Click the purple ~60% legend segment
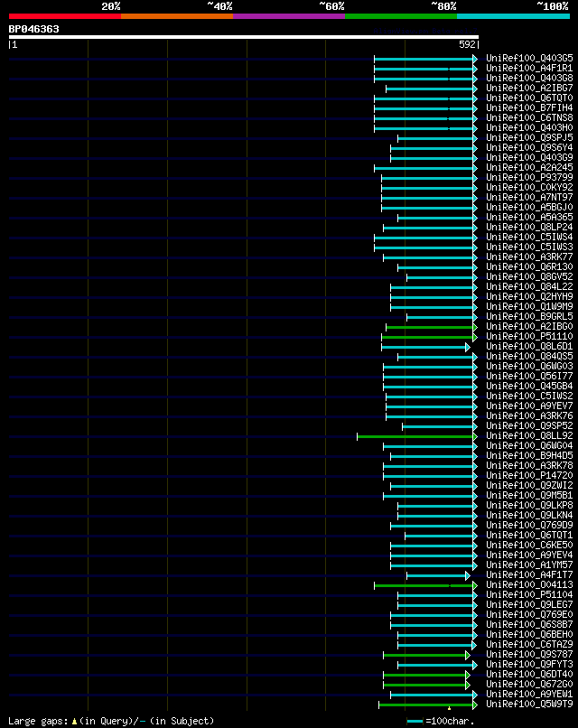This screenshot has width=578, height=728. click(289, 16)
